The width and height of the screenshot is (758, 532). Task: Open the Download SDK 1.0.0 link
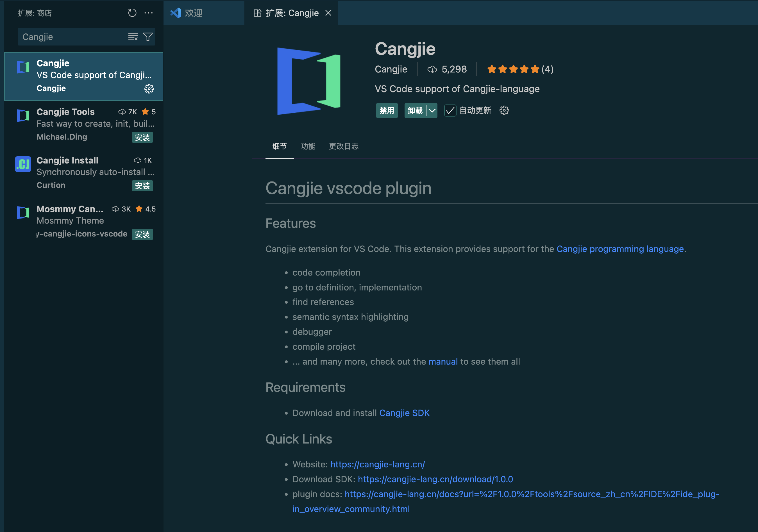pyautogui.click(x=435, y=479)
